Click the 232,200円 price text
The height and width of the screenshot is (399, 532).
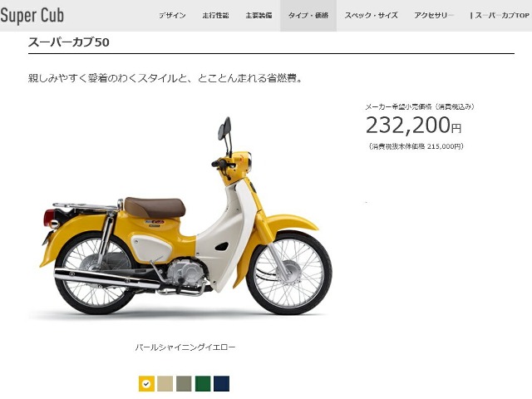[414, 126]
